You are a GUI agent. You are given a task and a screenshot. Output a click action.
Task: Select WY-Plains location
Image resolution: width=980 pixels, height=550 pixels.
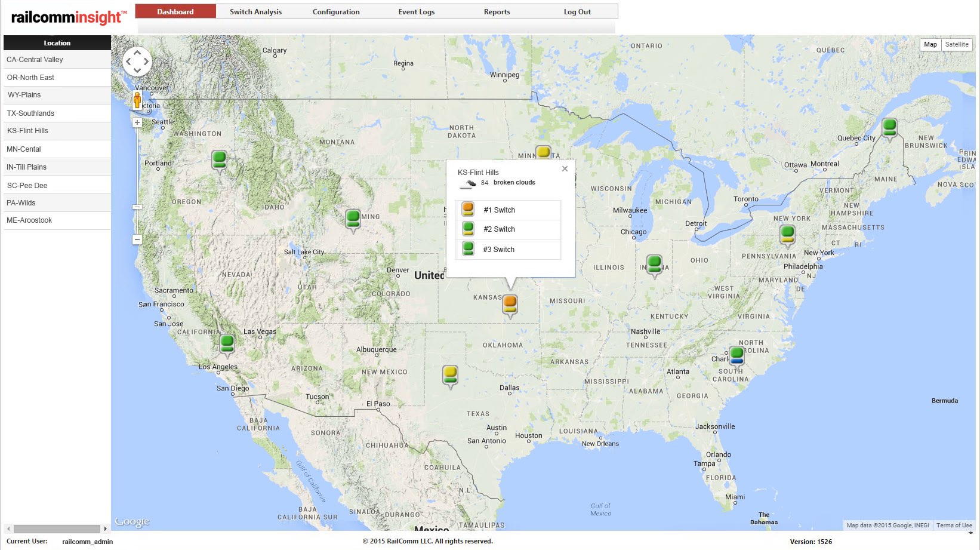tap(57, 95)
